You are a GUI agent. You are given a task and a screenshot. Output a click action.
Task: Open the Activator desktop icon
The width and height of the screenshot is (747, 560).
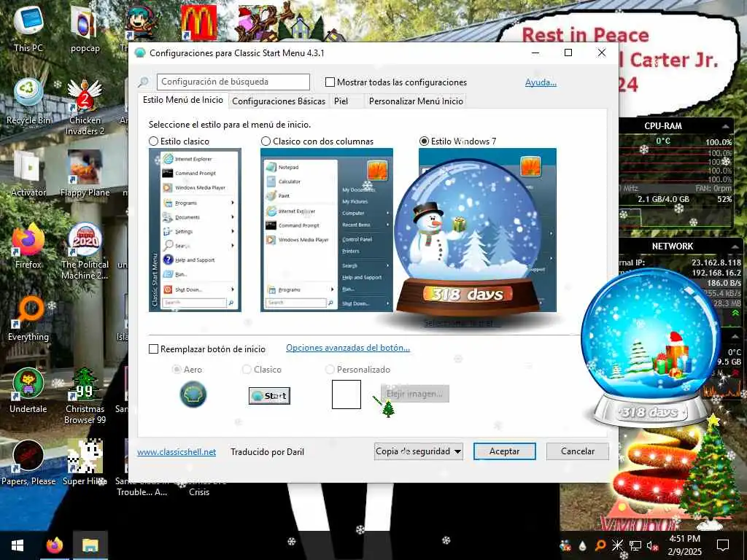tap(28, 173)
